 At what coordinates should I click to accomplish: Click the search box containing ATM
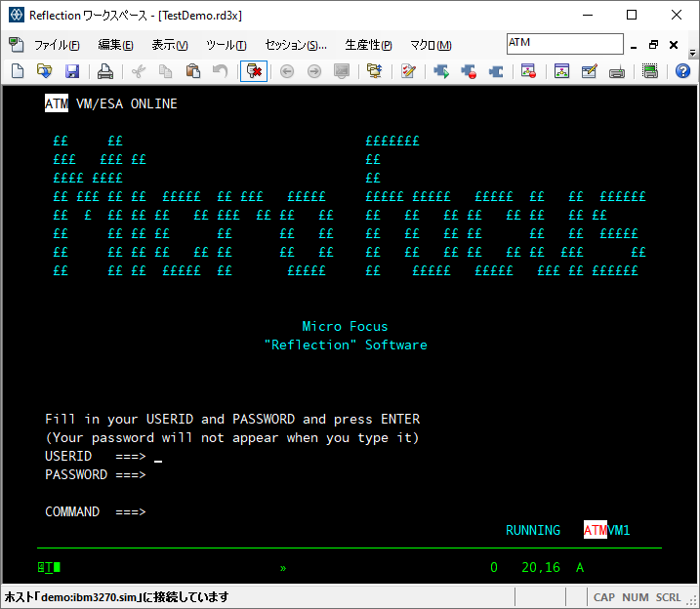click(x=564, y=44)
